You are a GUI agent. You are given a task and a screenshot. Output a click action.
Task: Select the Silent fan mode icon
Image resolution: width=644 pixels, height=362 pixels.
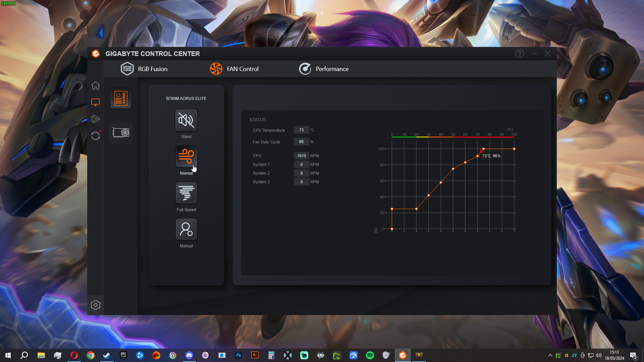pyautogui.click(x=186, y=120)
